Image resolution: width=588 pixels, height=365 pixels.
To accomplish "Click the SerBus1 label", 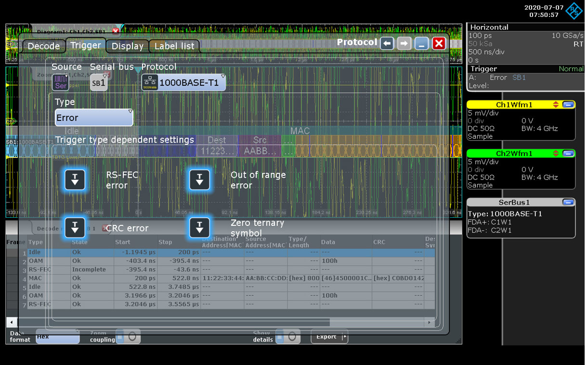I will click(x=513, y=202).
